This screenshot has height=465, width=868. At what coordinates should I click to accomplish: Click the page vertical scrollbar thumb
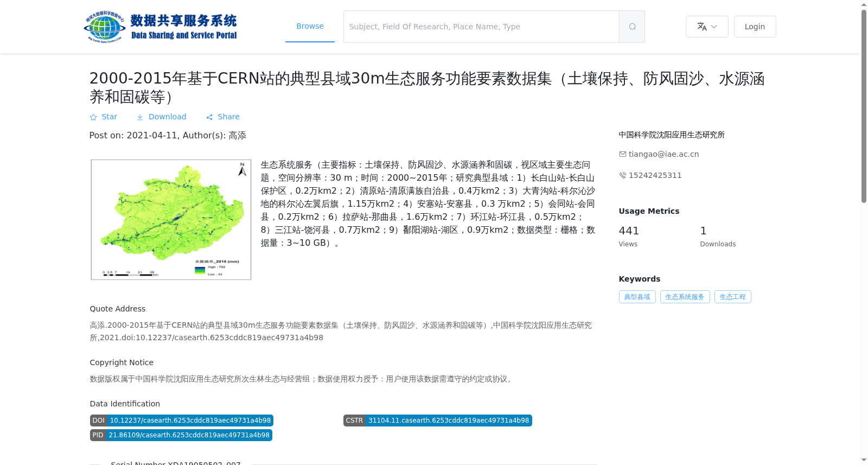point(864,106)
